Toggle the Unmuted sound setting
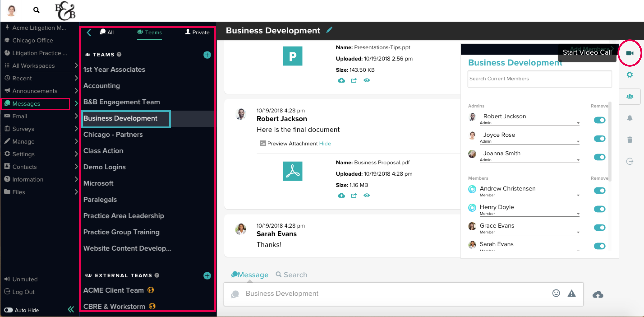The height and width of the screenshot is (317, 644). [21, 279]
